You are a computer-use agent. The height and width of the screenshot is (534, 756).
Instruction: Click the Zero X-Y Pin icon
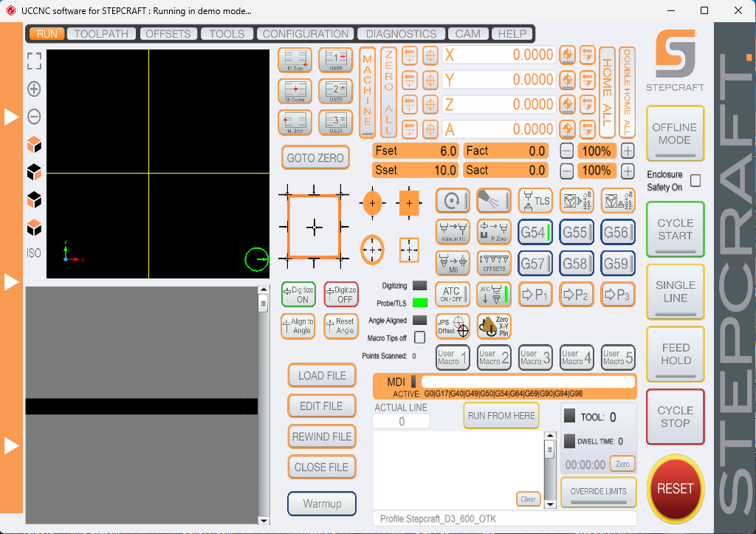point(494,326)
